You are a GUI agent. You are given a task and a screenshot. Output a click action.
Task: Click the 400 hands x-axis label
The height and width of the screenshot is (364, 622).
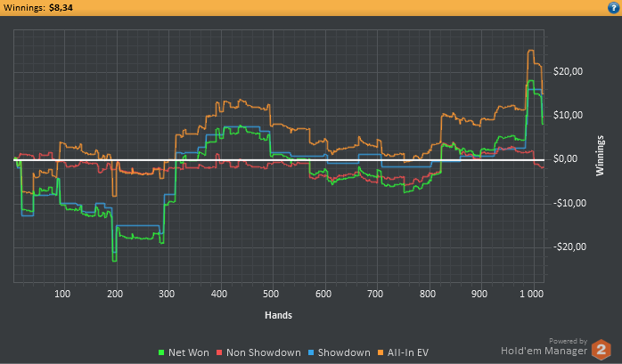click(219, 294)
